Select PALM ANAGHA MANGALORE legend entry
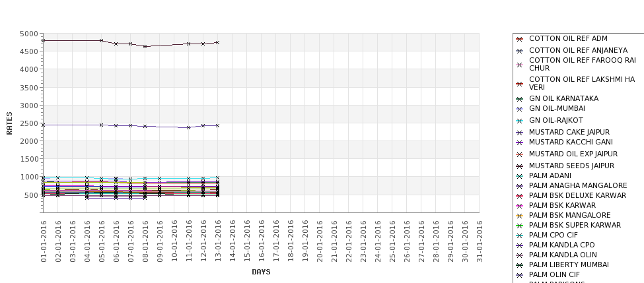Screen dimensions: 644x283 [x=578, y=185]
